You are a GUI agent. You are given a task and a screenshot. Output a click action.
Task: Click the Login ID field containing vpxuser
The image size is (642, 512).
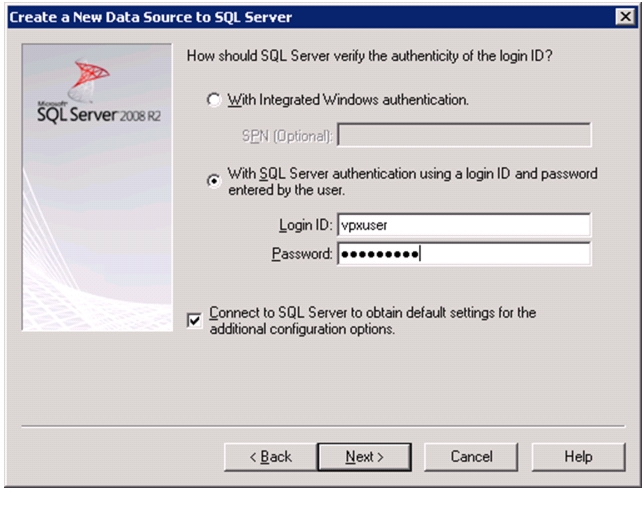pyautogui.click(x=464, y=225)
